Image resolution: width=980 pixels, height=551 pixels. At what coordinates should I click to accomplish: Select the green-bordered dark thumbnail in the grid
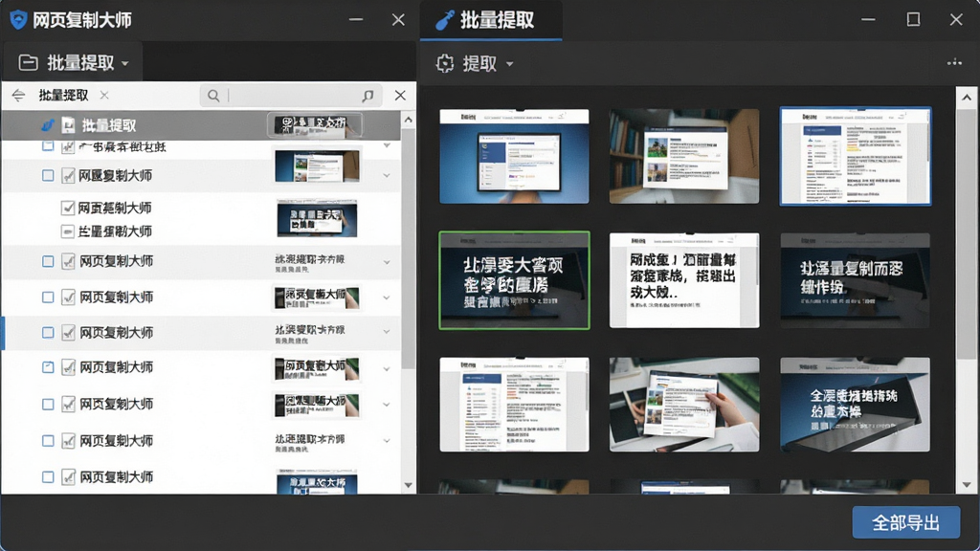[514, 280]
